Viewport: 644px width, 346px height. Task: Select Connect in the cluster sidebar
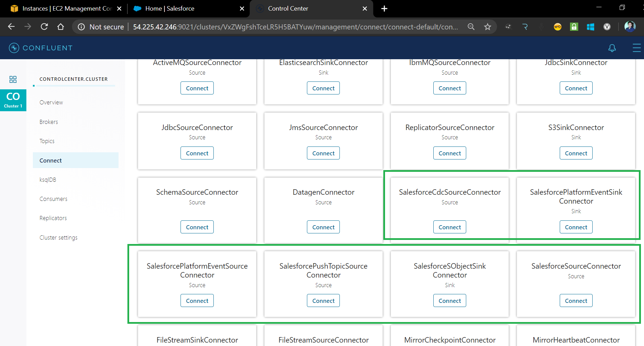click(76, 160)
